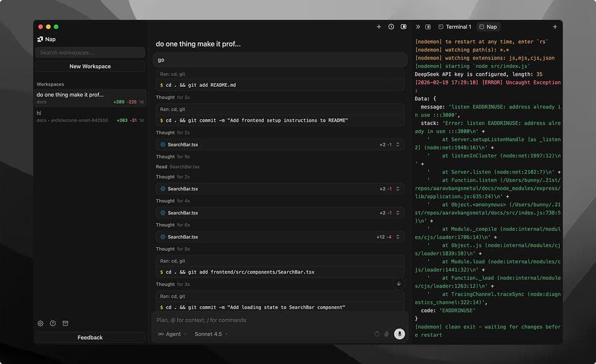
Task: Click the scroll-to-bottom arrow button
Action: (x=398, y=283)
